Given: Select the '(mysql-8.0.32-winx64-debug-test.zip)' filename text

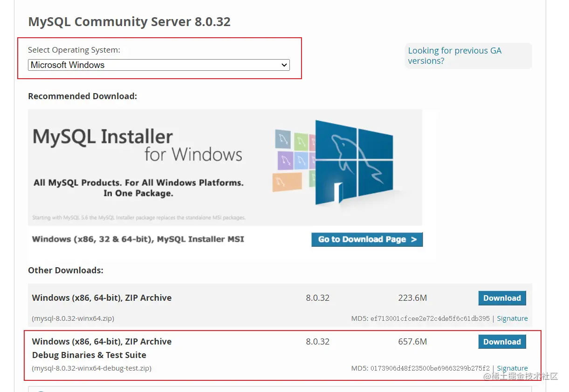Looking at the screenshot, I should coord(91,368).
